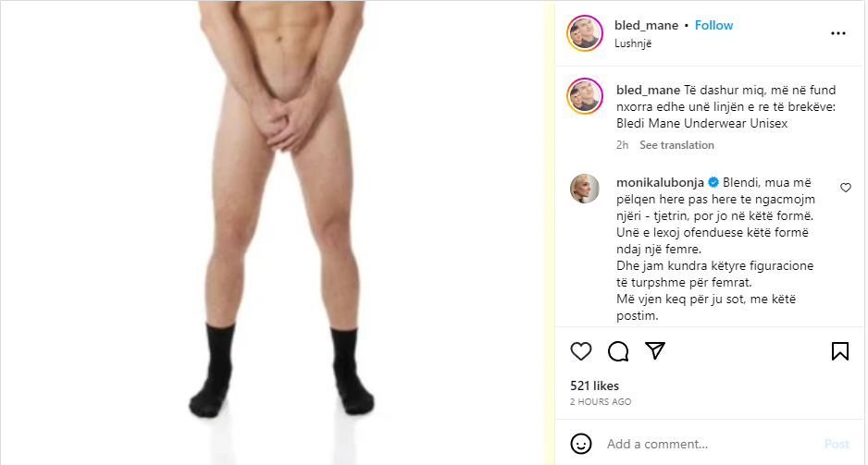
Task: Share the post via paper plane icon
Action: pyautogui.click(x=655, y=350)
